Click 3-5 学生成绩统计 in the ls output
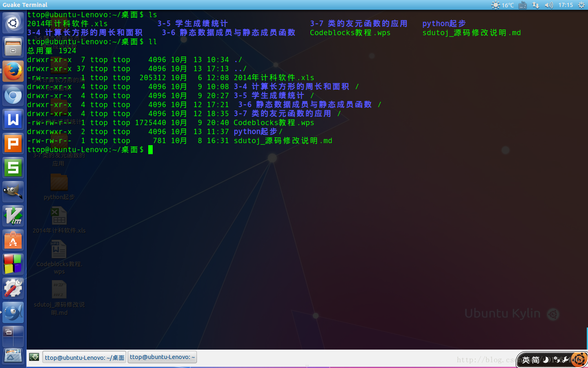 [x=193, y=24]
